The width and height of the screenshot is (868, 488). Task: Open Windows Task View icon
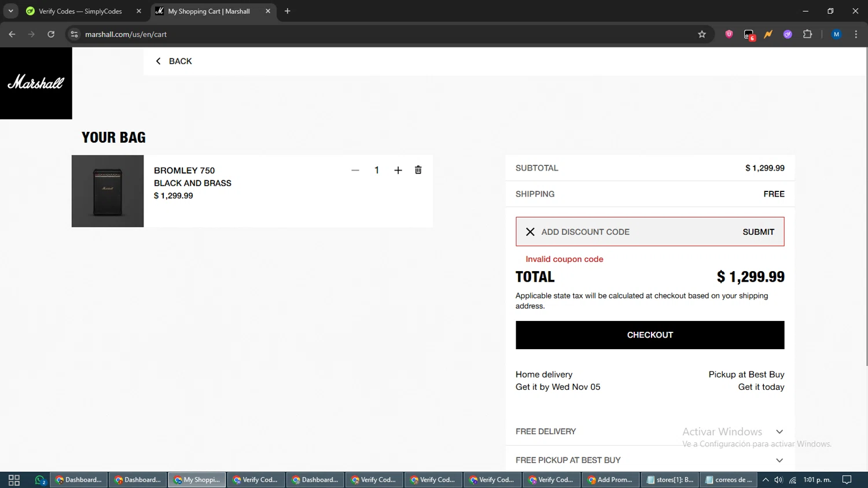[14, 480]
